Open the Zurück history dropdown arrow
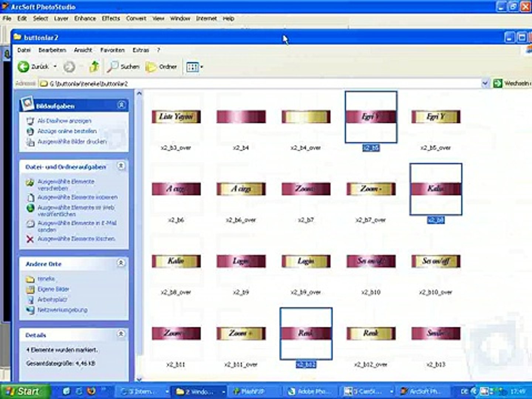532x399 pixels. click(55, 66)
